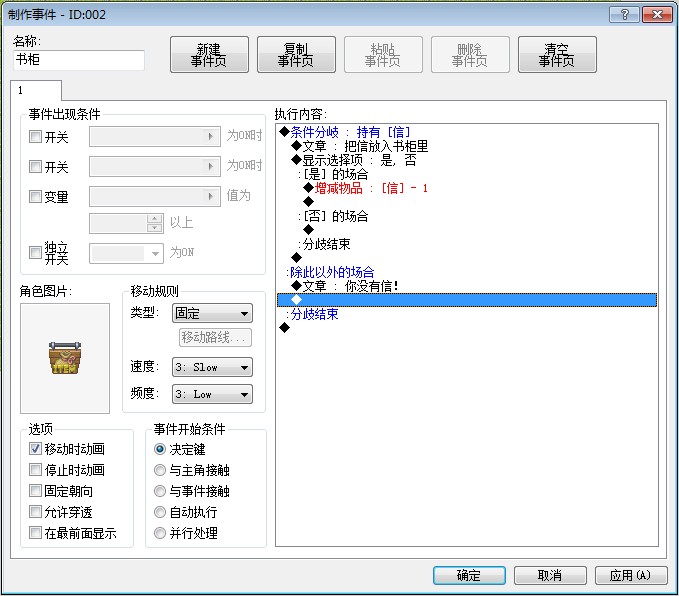Check the 停止时动画 option
The width and height of the screenshot is (679, 596).
click(35, 470)
